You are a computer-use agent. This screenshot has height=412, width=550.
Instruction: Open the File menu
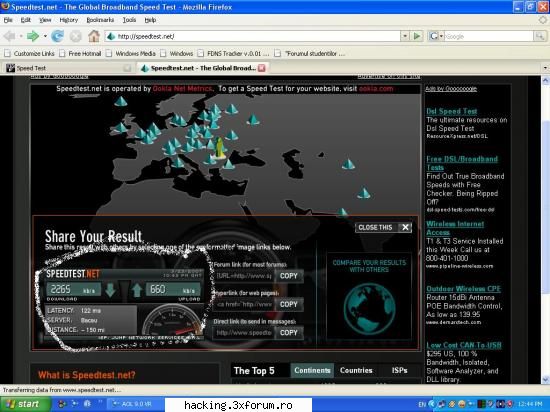8,20
